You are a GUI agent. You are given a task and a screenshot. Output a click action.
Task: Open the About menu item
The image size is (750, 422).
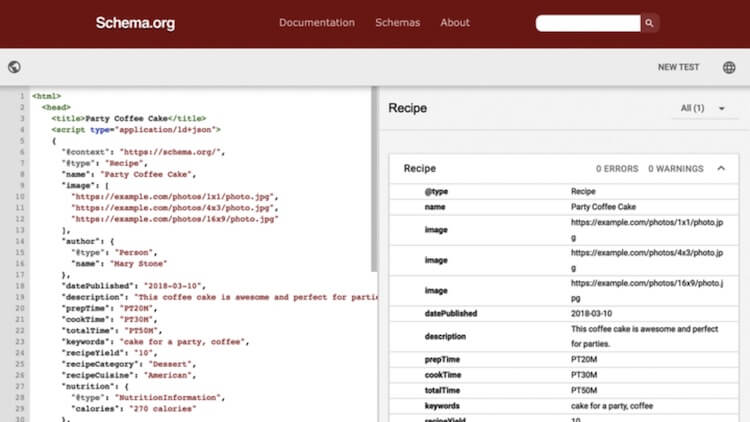tap(455, 22)
